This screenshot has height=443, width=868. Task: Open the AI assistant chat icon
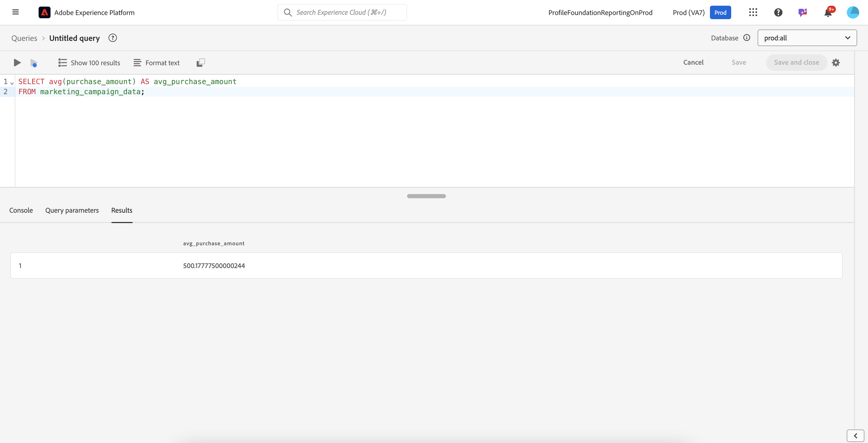click(x=803, y=12)
